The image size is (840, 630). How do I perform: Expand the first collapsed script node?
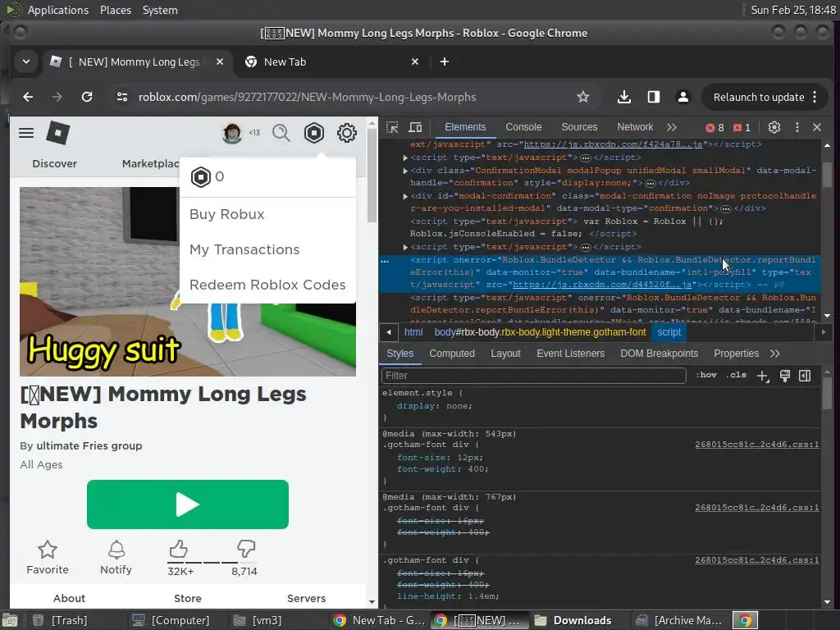pos(405,157)
